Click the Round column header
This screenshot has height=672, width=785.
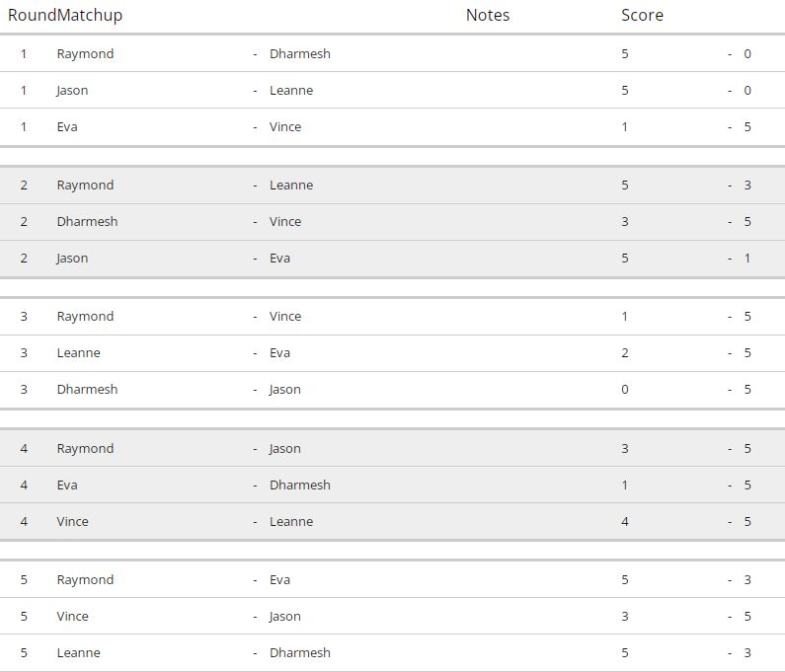32,15
